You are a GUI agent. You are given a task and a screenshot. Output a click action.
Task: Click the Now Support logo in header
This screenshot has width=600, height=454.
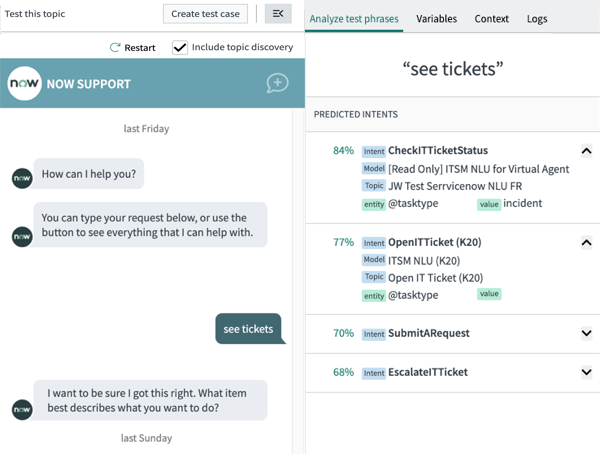tap(24, 83)
